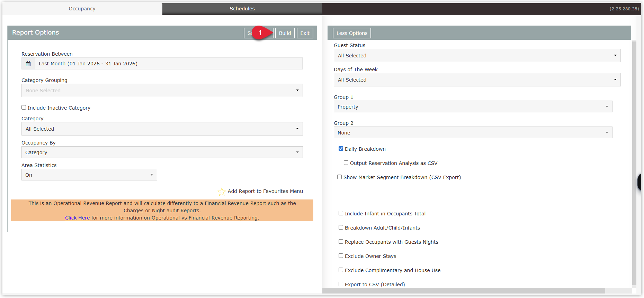
Task: Check Show Market Segment Breakdown (CSV Export)
Action: [339, 177]
